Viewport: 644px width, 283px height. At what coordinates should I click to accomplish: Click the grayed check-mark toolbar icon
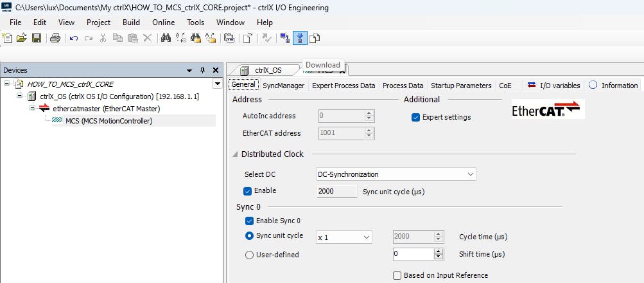[x=266, y=38]
